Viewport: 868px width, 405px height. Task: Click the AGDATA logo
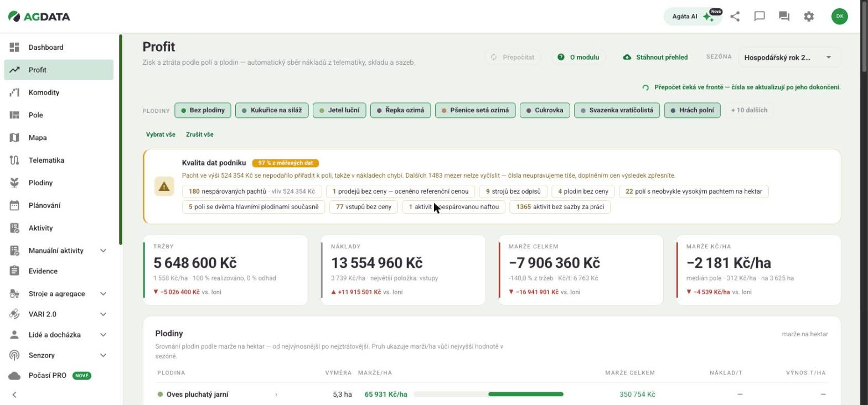click(x=39, y=17)
